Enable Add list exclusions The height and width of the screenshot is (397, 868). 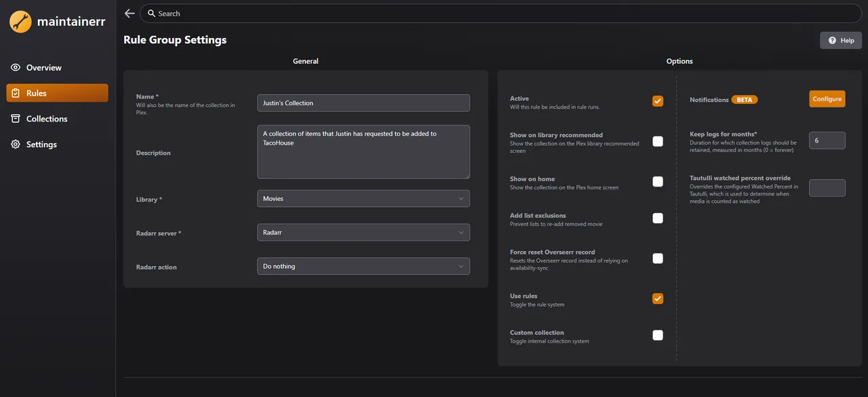coord(657,218)
